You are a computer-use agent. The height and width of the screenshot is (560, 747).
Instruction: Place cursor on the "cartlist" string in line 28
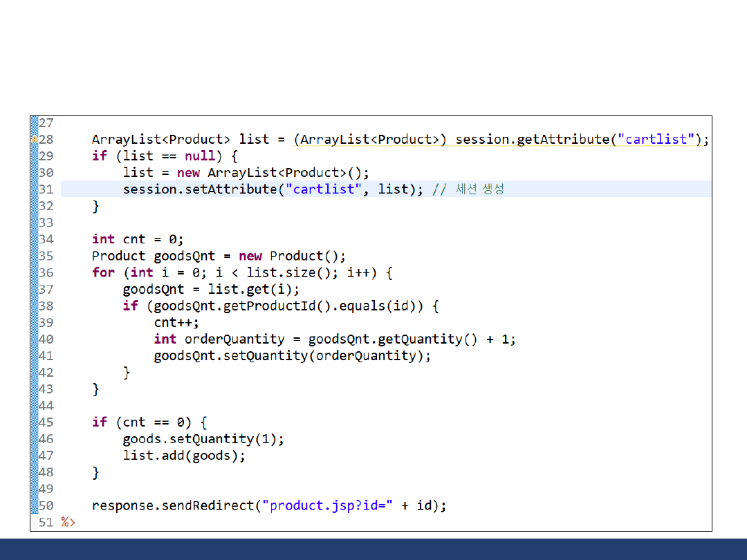click(657, 139)
